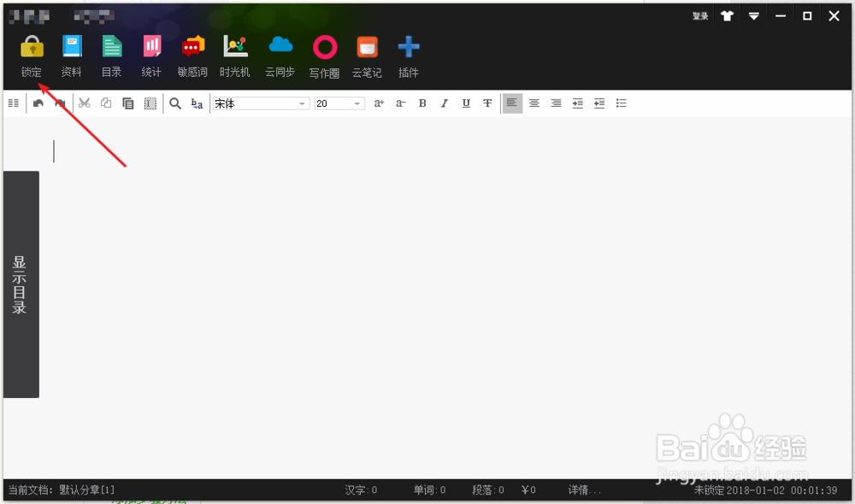Click 详情... in status bar
The height and width of the screenshot is (504, 855).
click(x=584, y=489)
